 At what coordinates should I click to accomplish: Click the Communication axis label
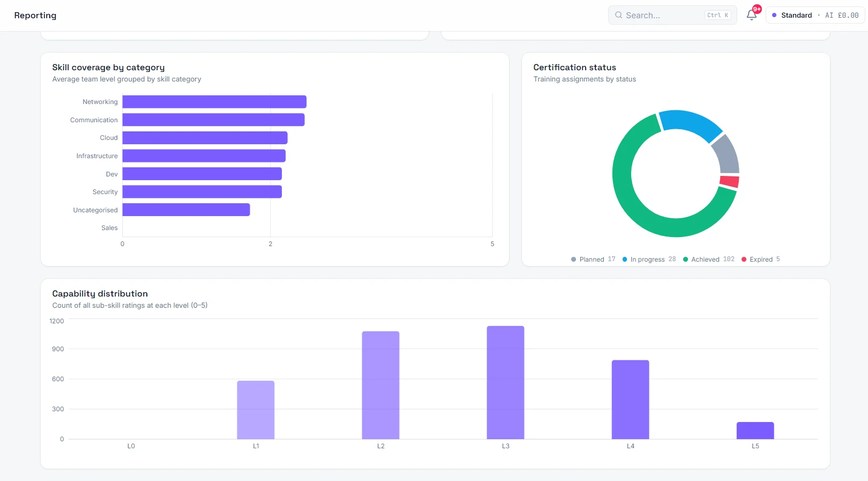click(94, 120)
